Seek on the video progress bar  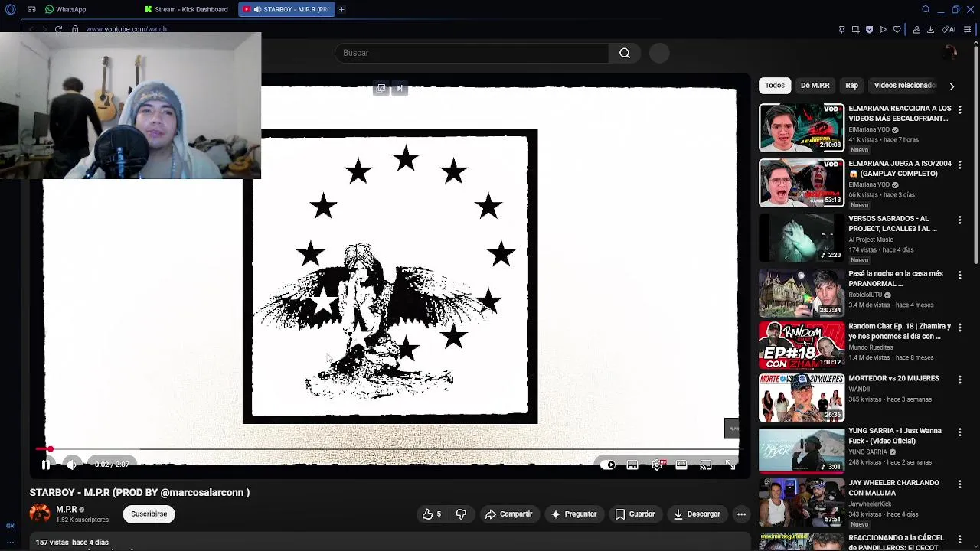click(x=390, y=449)
